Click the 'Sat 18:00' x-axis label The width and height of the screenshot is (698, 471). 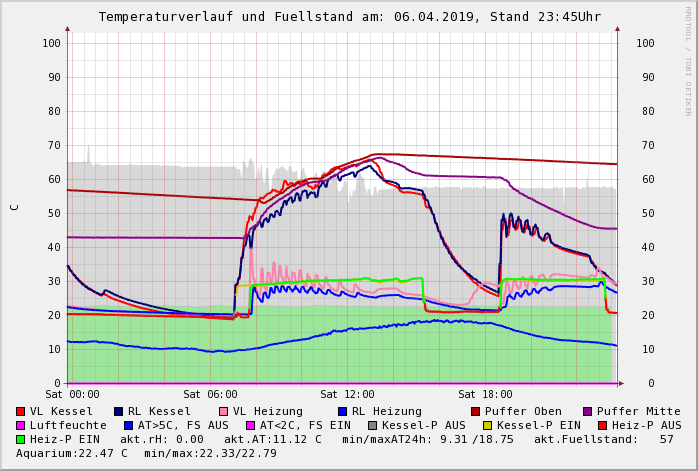485,395
